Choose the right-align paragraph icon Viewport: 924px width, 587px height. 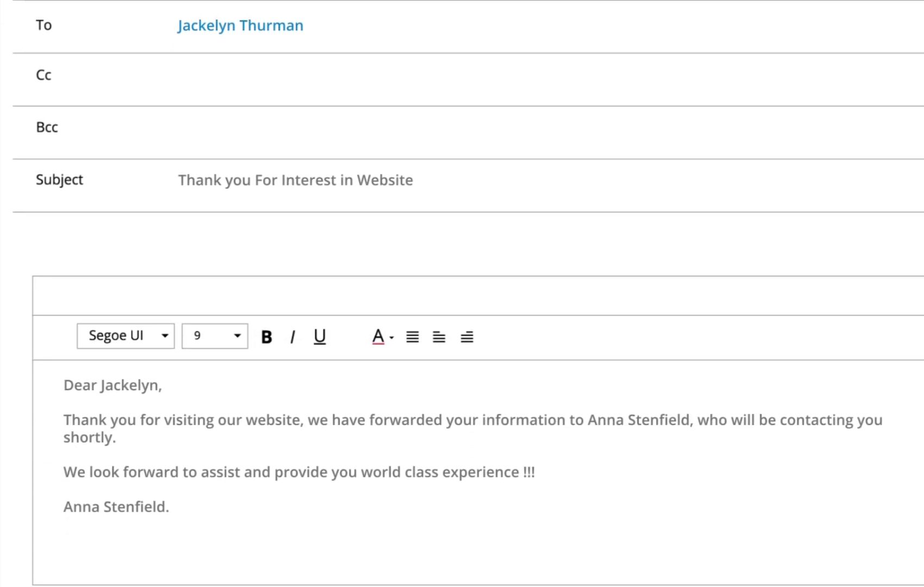(x=467, y=337)
